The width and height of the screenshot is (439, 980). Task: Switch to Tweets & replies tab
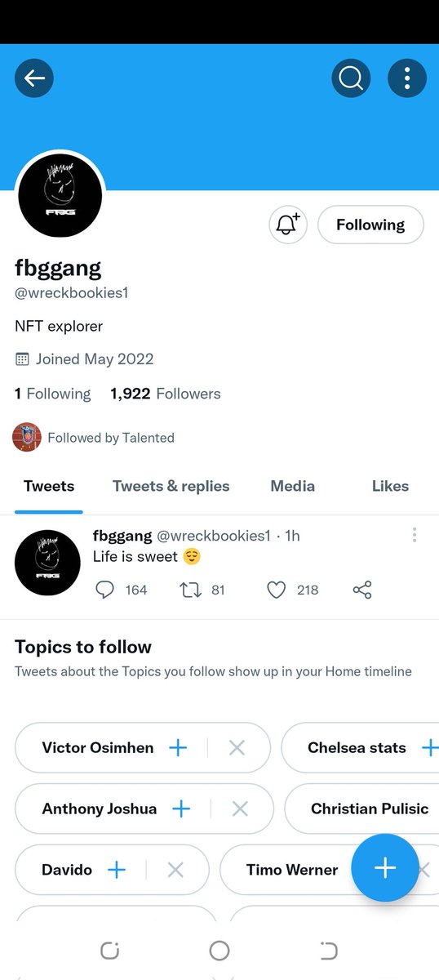pyautogui.click(x=171, y=486)
